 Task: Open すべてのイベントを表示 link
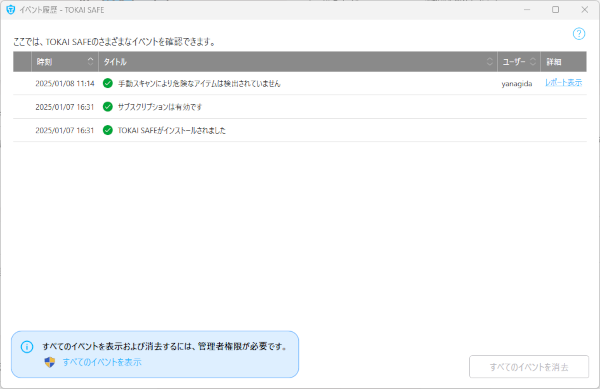point(102,362)
